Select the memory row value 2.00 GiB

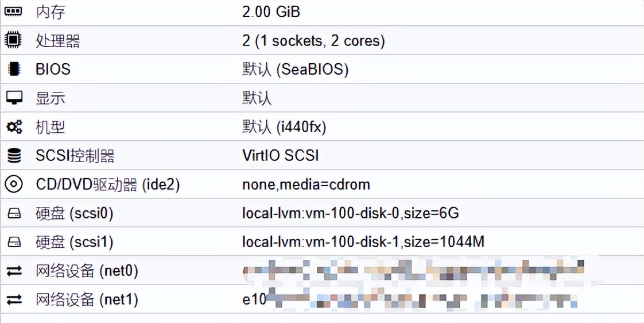271,11
